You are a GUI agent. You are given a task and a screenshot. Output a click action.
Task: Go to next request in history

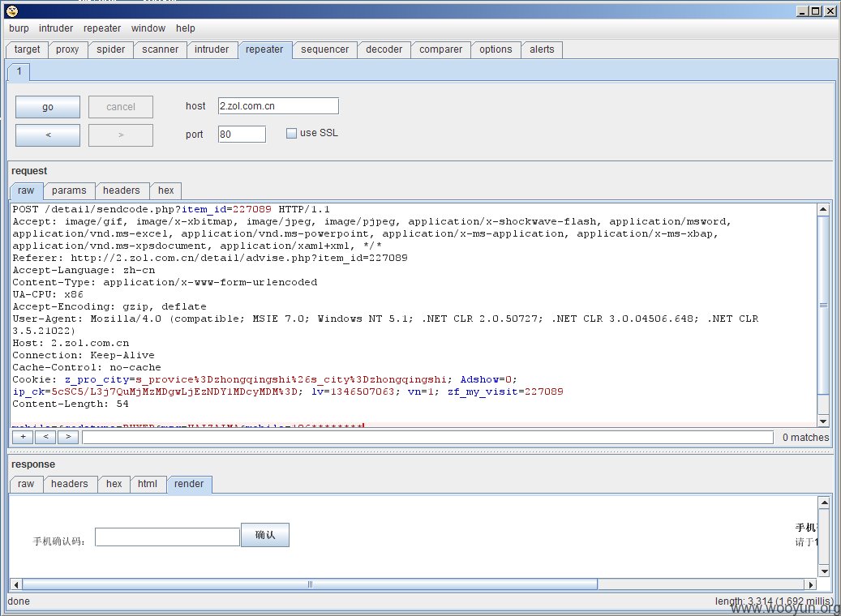coord(121,135)
